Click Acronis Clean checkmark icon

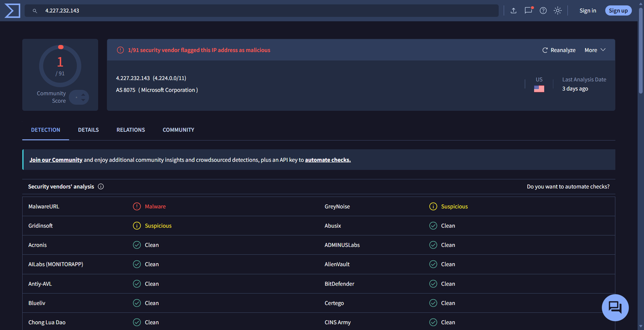click(x=137, y=245)
